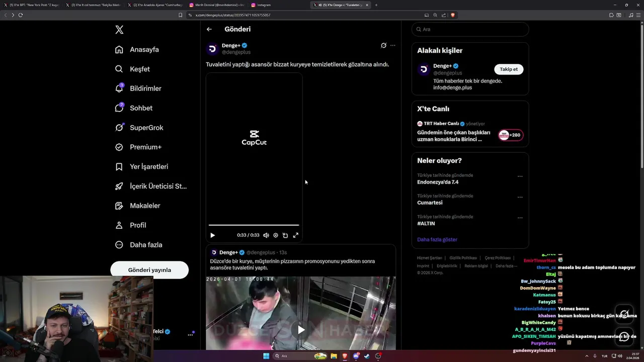
Task: Open Endonezya'da 7.4 trend
Action: pyautogui.click(x=438, y=182)
